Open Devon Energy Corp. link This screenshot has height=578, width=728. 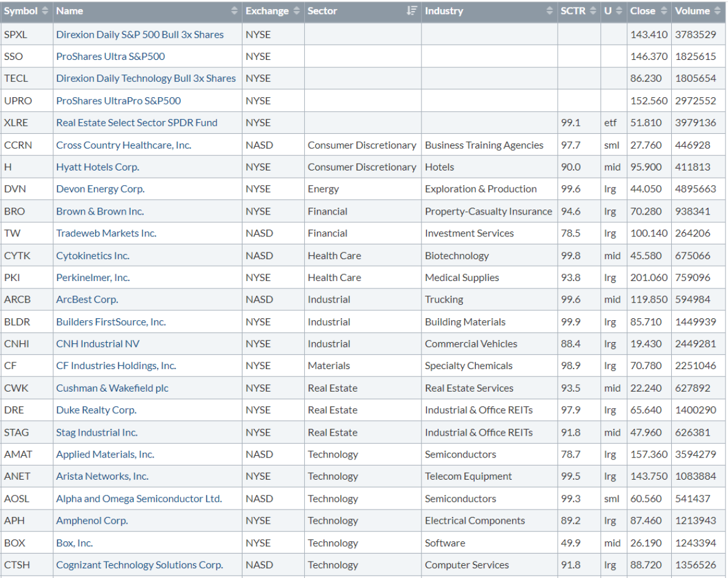[x=100, y=189]
